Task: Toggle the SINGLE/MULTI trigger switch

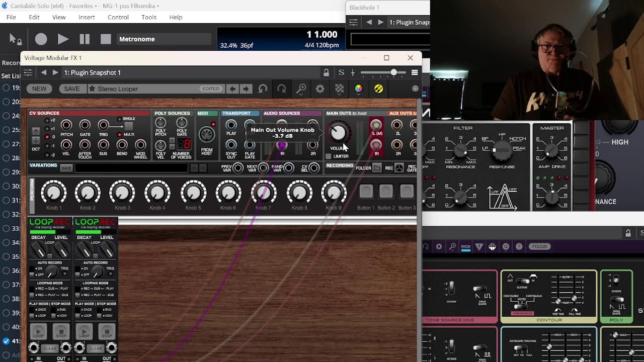Action: 129,126
